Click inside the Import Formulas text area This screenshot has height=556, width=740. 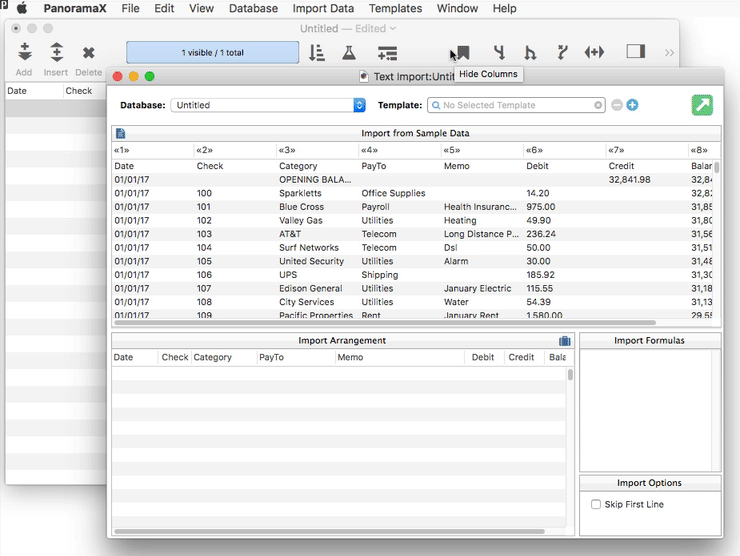tap(645, 410)
